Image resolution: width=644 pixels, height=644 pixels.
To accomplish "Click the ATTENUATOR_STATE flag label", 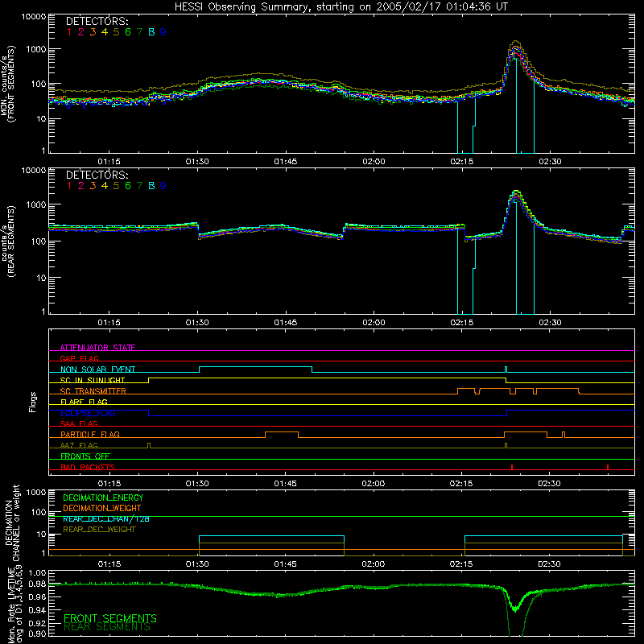I will [97, 348].
